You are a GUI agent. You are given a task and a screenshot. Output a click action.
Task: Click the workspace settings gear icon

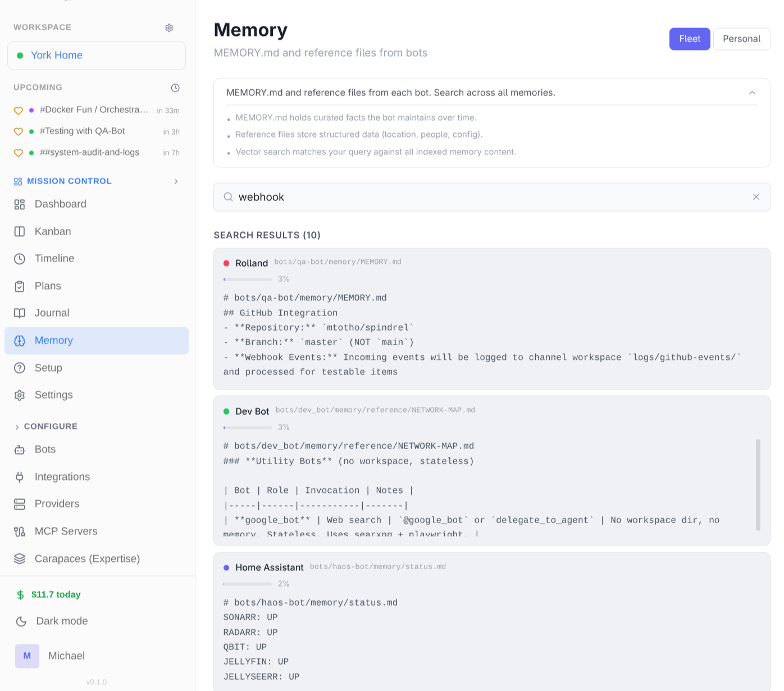point(169,28)
